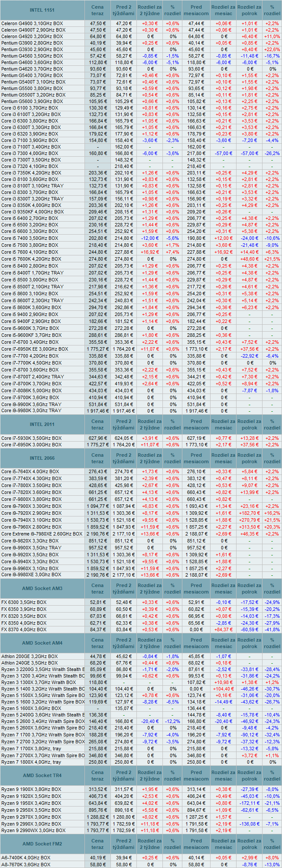Viewport: 282px width, 868px height.
Task: Click the AMD Socket AM4 section header
Action: tap(42, 643)
